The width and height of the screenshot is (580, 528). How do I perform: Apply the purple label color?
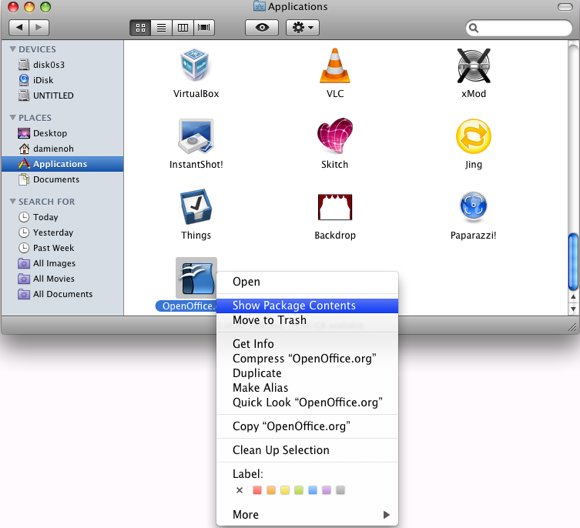326,490
